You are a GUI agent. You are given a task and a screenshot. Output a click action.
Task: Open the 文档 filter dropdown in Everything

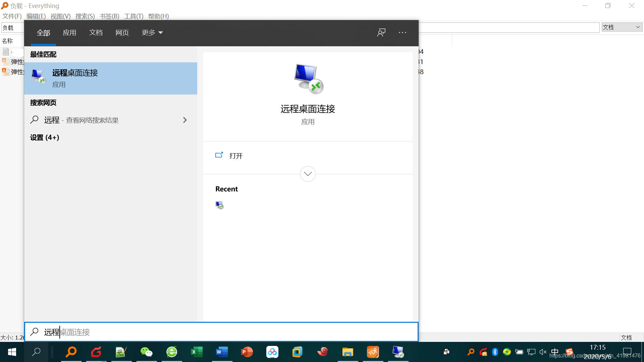(x=622, y=27)
